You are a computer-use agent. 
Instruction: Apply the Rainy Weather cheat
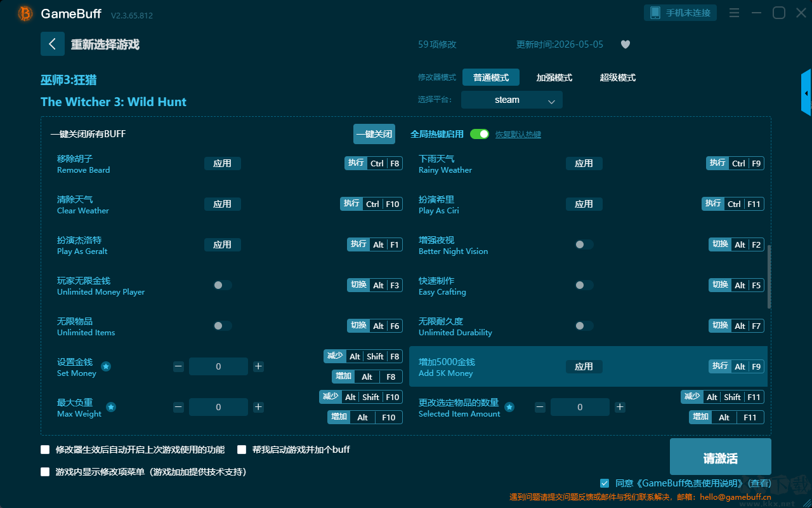point(584,163)
